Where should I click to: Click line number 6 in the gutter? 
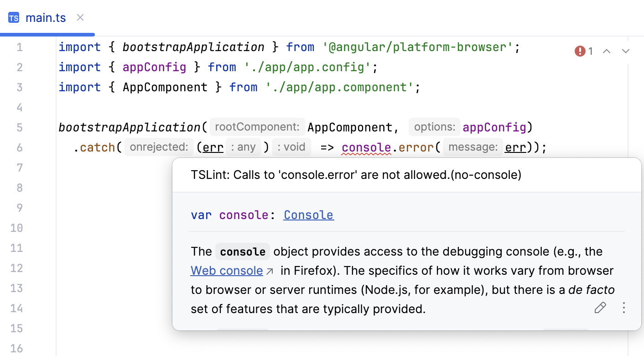(20, 147)
